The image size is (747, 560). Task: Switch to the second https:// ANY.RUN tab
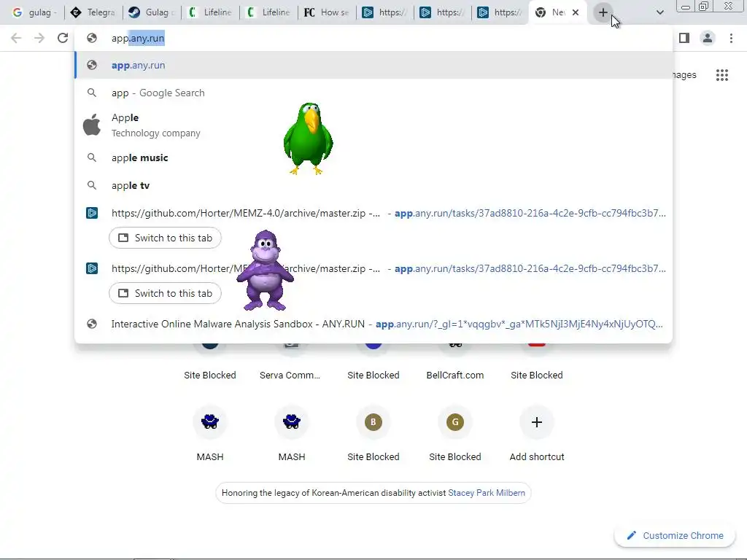443,12
